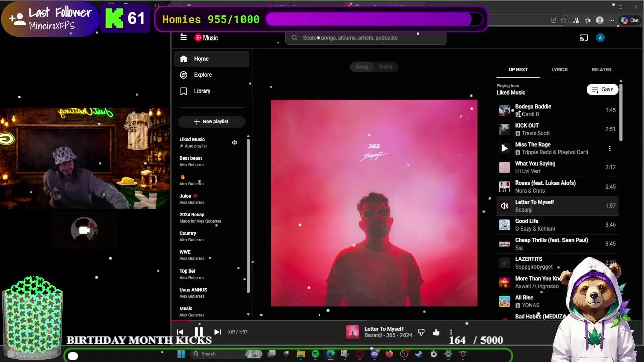Click the Roses album thumbnail in queue
644x362 pixels.
click(504, 187)
